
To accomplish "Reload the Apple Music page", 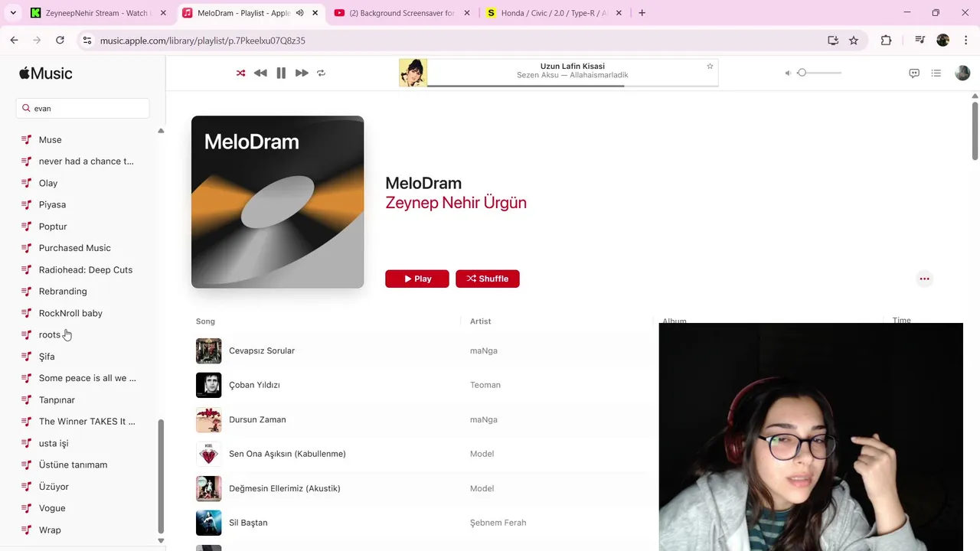I will 60,41.
